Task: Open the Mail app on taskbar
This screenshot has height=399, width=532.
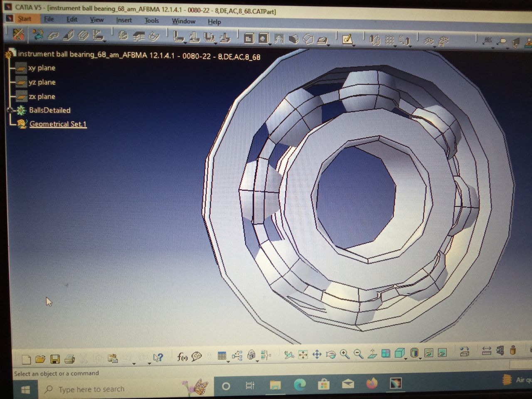Action: click(x=348, y=383)
